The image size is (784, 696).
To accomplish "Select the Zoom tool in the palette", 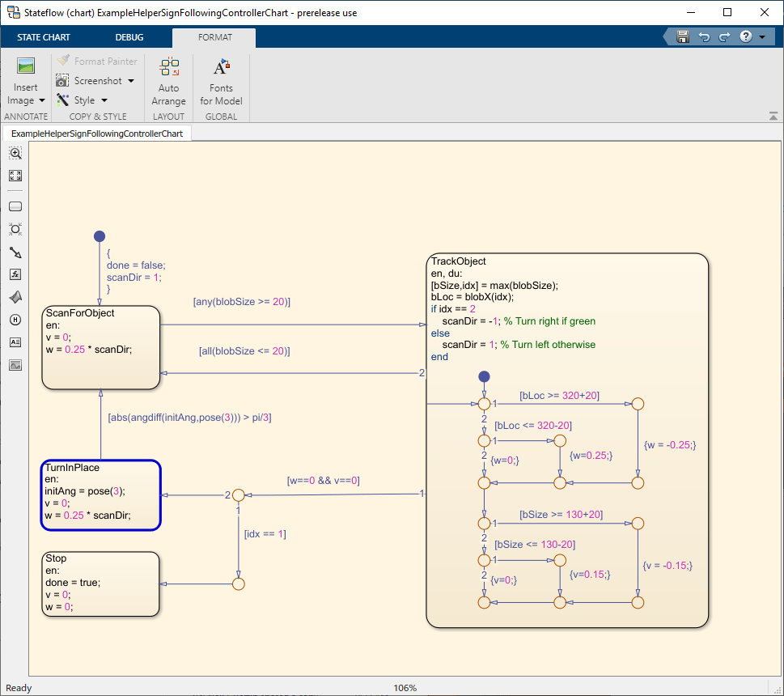I will (15, 153).
